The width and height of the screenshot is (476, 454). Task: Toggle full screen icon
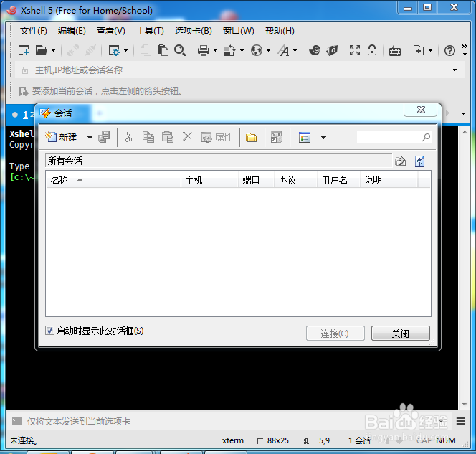[x=355, y=50]
